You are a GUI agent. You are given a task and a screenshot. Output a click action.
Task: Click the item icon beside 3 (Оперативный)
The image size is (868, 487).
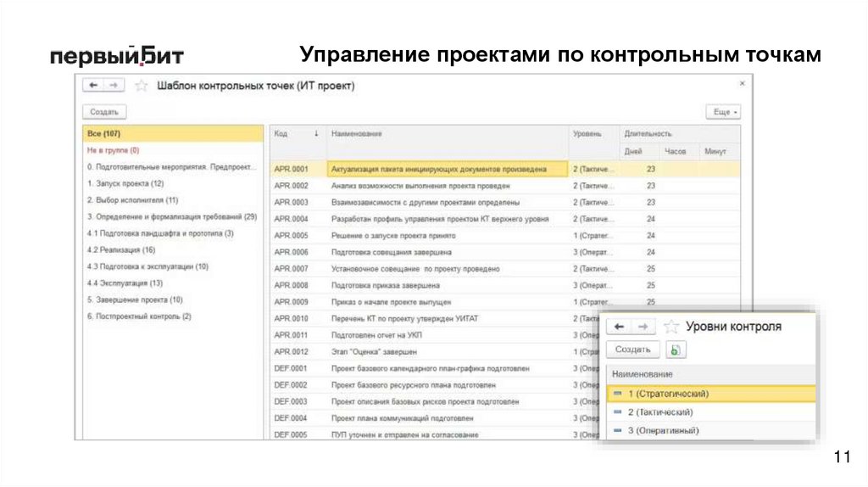coord(618,430)
